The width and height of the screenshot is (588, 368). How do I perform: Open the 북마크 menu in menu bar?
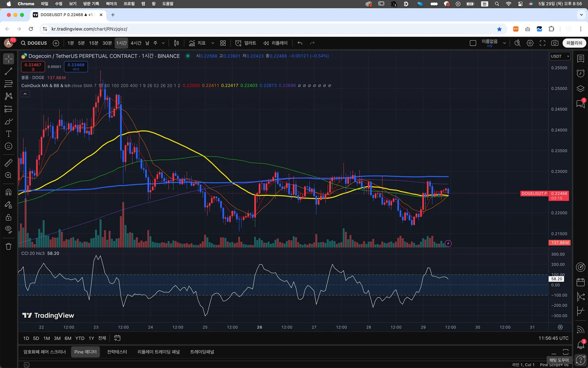[x=111, y=4]
